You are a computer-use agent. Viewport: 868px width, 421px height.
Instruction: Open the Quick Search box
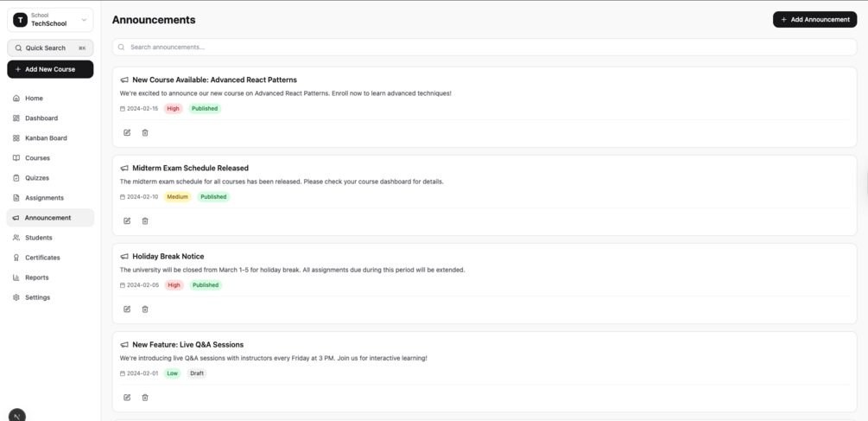(50, 48)
